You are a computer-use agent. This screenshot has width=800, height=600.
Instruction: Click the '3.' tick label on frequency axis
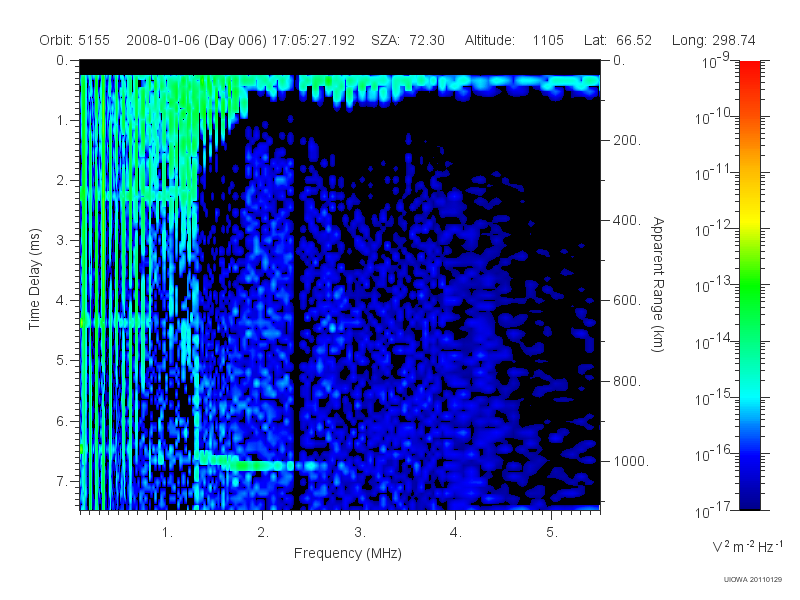coord(360,533)
